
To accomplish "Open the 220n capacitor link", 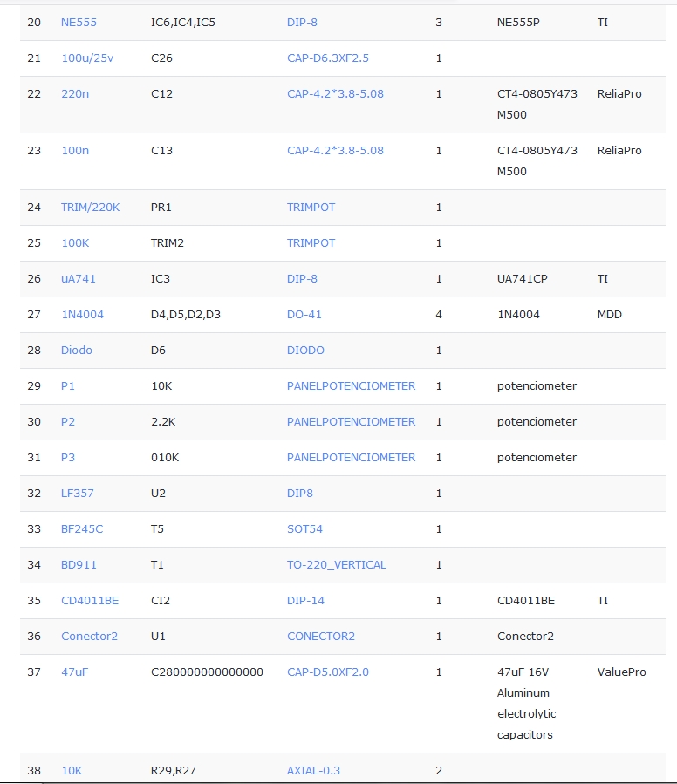I will click(x=75, y=93).
